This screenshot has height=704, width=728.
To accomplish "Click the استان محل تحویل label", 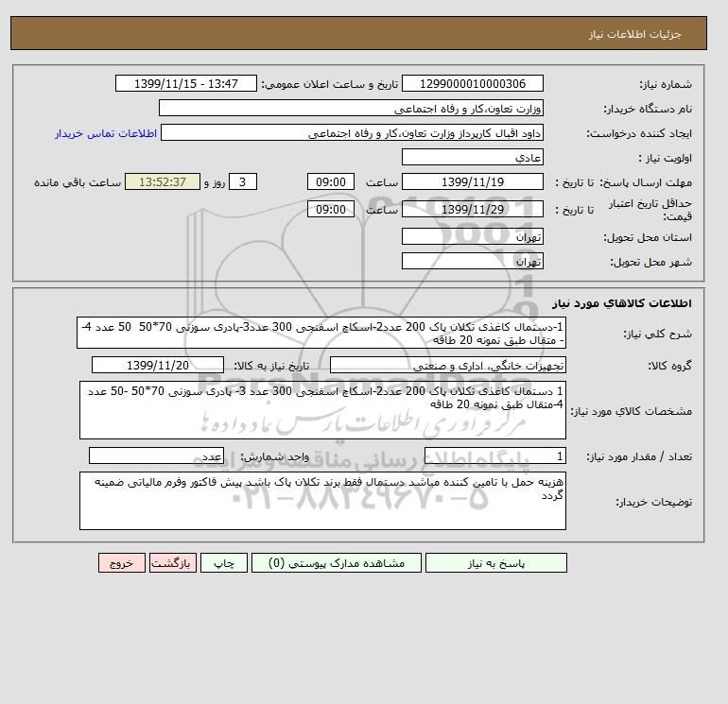I will [648, 237].
